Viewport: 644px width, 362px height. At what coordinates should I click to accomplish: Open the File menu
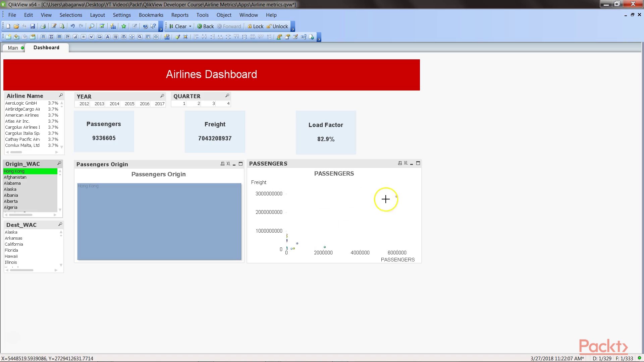(12, 15)
